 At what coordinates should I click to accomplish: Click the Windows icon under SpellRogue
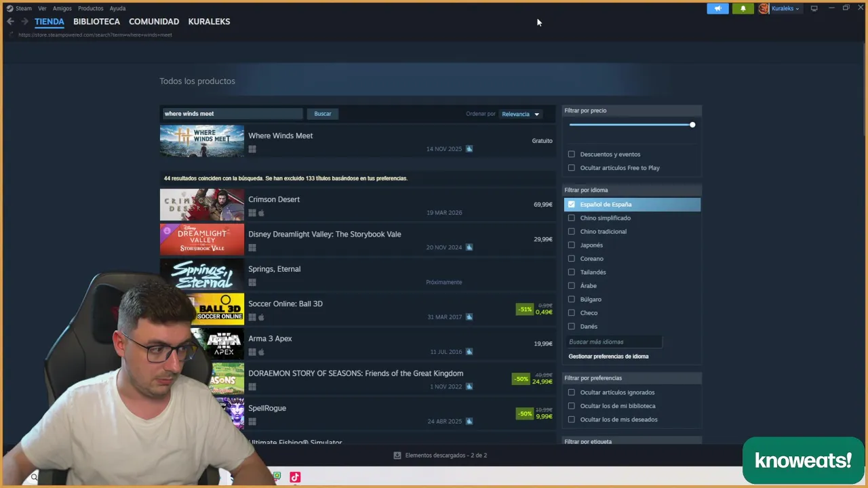point(252,422)
